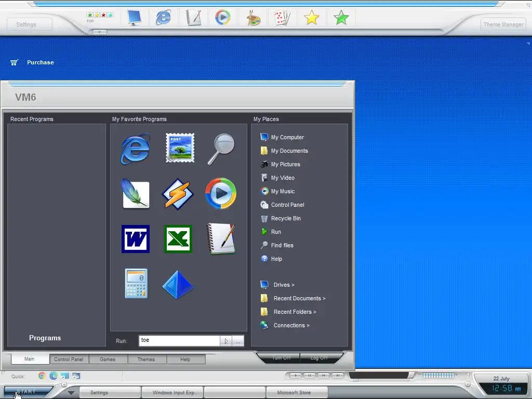Switch to the Help tab
The height and width of the screenshot is (399, 532).
pyautogui.click(x=185, y=360)
